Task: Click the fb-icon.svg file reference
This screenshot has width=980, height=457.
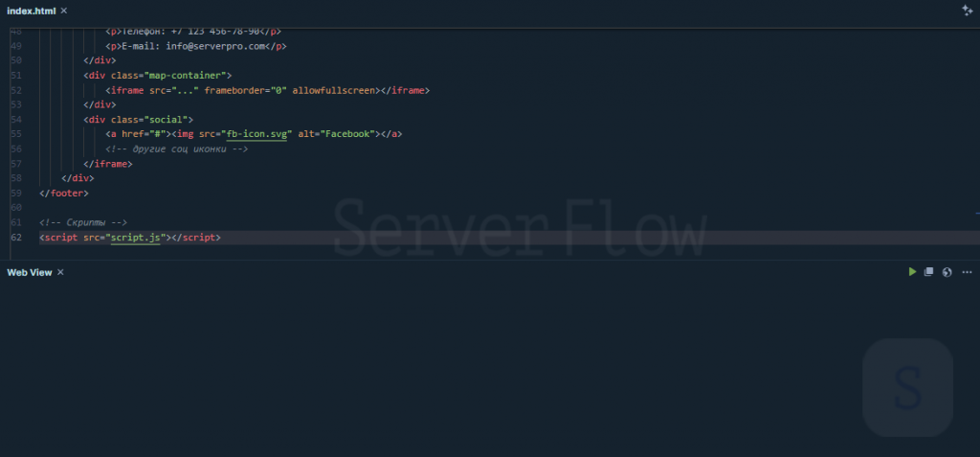Action: (x=256, y=134)
